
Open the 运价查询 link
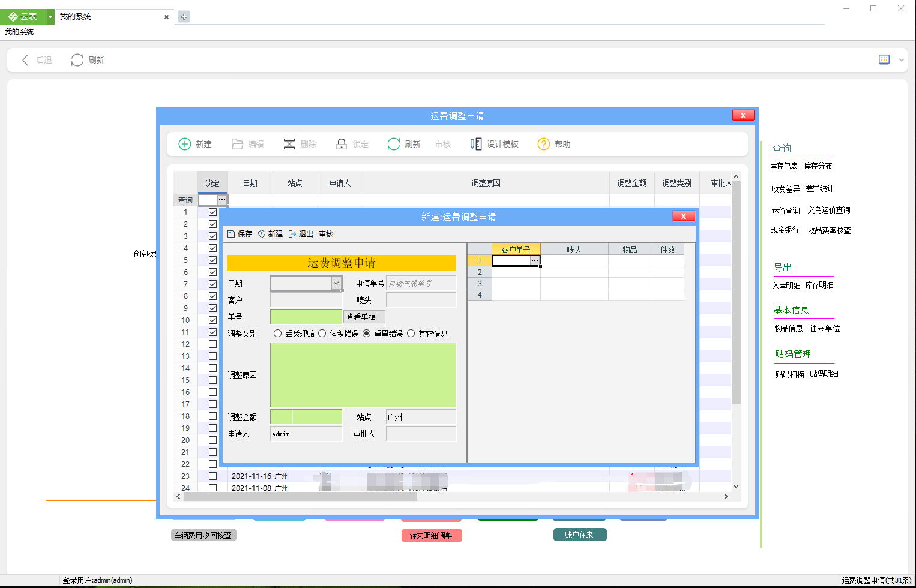click(x=786, y=211)
